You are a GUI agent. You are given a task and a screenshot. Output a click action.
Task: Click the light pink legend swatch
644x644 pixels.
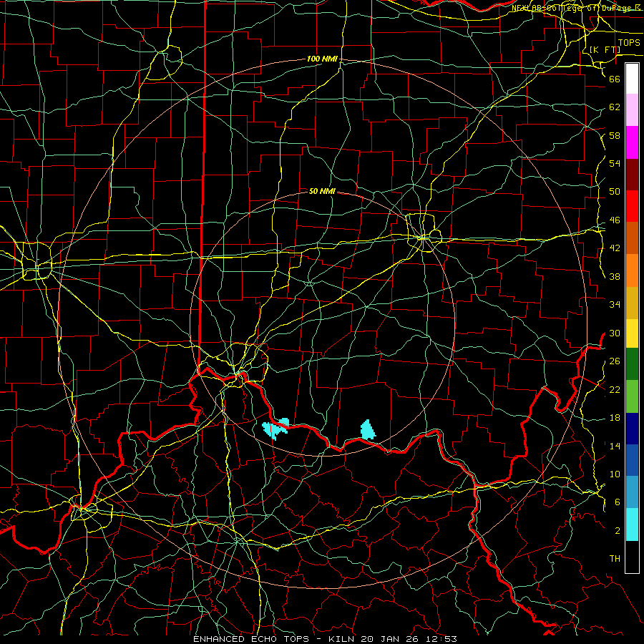pyautogui.click(x=632, y=110)
